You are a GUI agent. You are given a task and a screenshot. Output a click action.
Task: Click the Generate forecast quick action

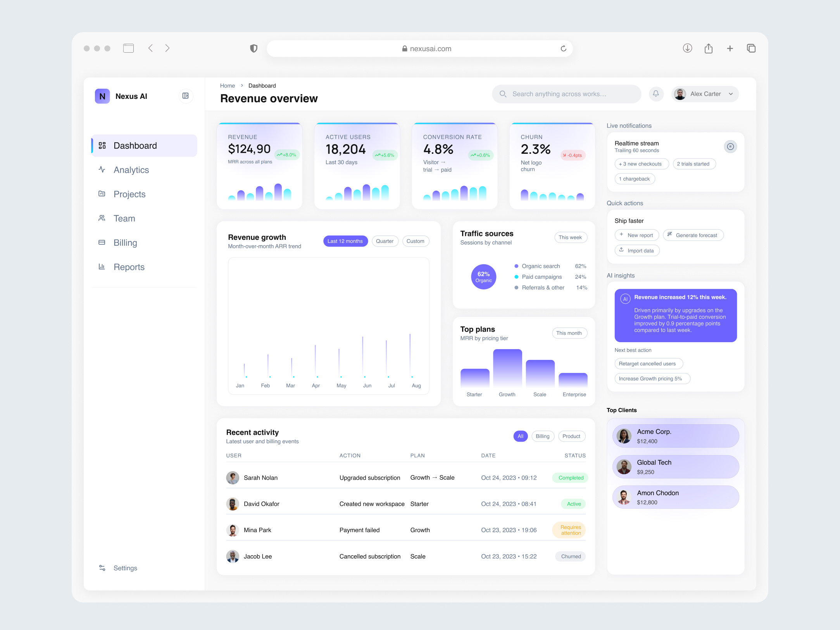click(x=693, y=235)
